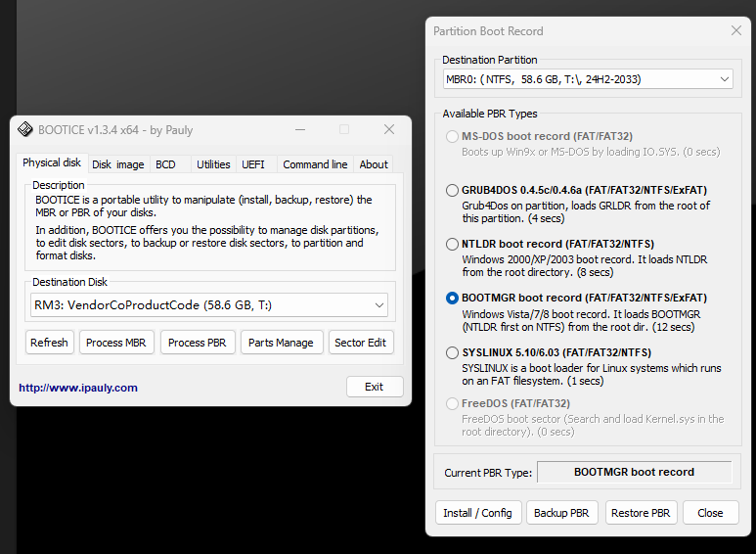Click the Install / Config button
Viewport: 756px width, 554px height.
click(x=478, y=513)
